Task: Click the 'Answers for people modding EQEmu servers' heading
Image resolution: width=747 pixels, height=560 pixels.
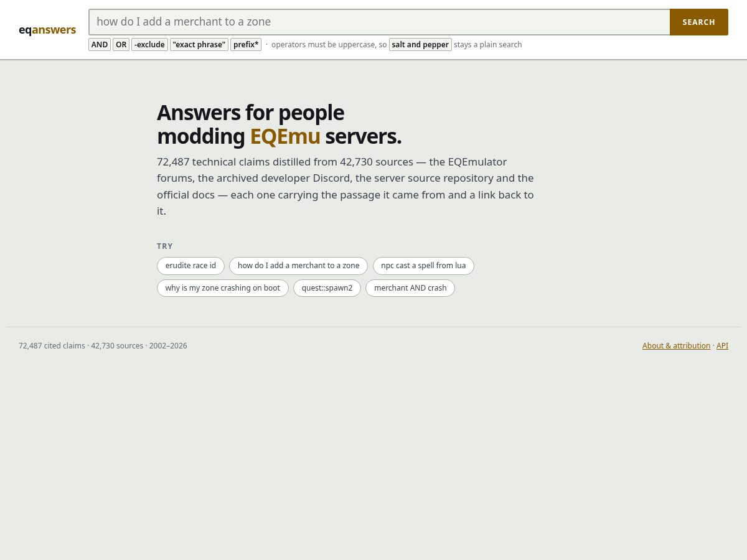Action: [x=279, y=124]
